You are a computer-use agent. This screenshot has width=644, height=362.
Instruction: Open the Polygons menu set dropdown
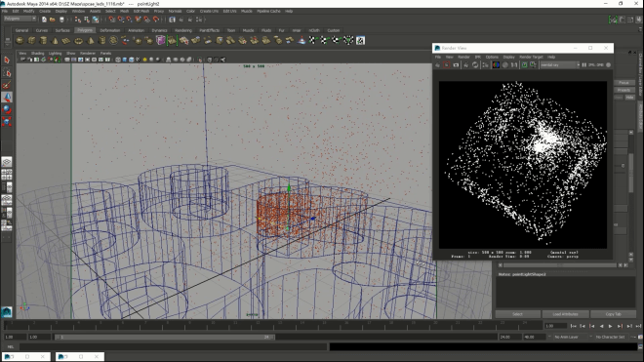pos(20,19)
